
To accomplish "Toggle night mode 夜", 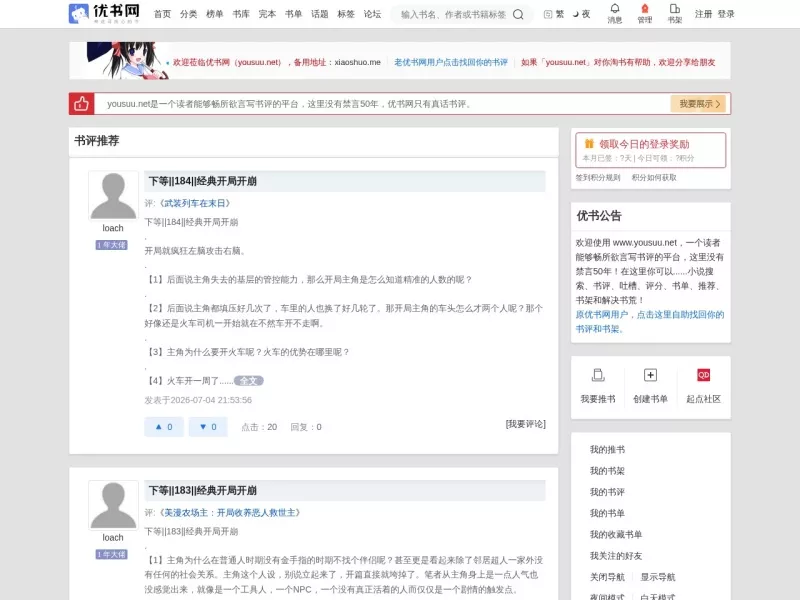I will (581, 14).
